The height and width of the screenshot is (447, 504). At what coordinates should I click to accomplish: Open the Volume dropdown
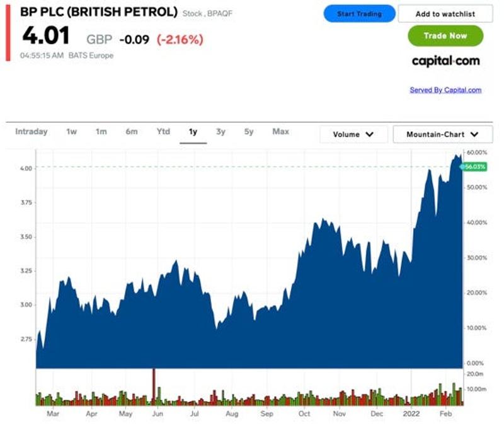(353, 134)
